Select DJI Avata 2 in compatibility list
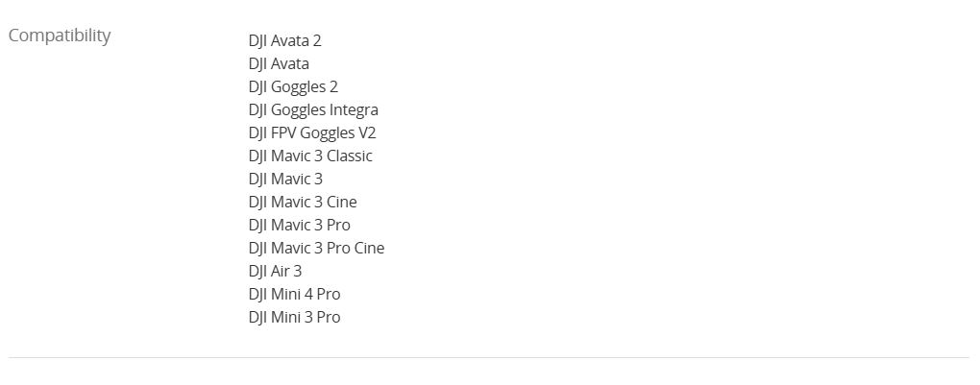The height and width of the screenshot is (385, 980). (x=284, y=40)
